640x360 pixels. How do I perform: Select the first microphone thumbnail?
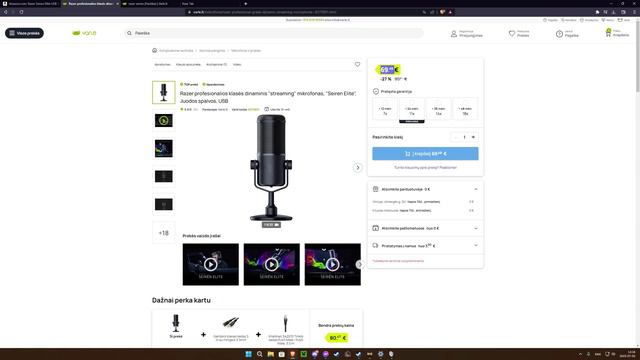point(164,92)
